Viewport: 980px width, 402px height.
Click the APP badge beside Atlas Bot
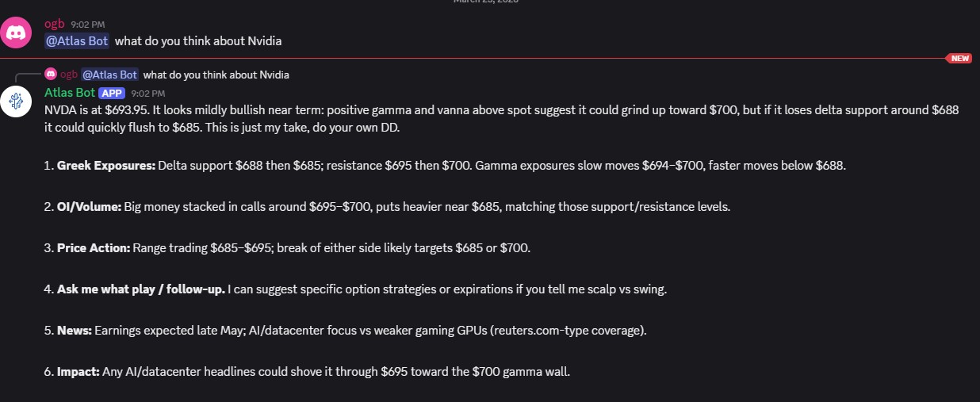[111, 93]
